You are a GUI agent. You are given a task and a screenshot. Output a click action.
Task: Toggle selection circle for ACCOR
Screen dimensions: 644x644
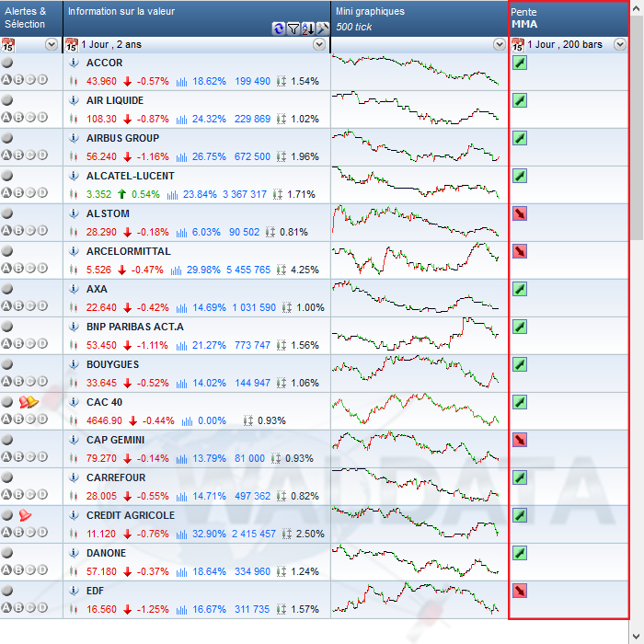[x=7, y=63]
